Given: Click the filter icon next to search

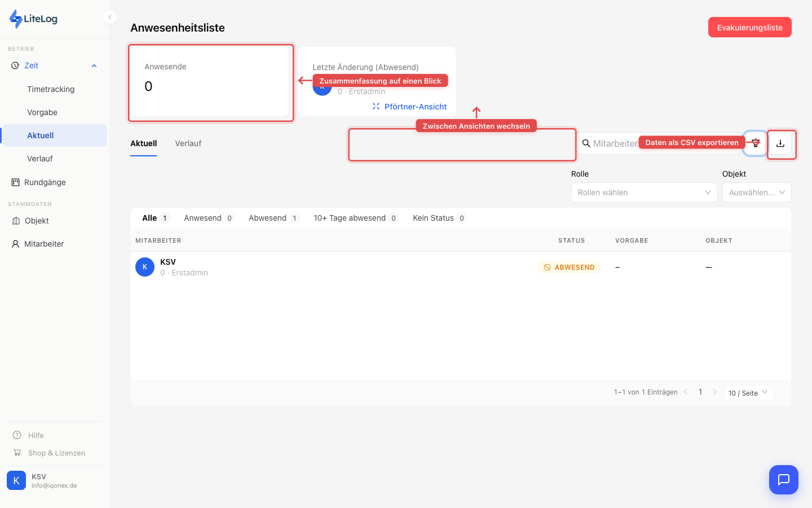Looking at the screenshot, I should (756, 143).
